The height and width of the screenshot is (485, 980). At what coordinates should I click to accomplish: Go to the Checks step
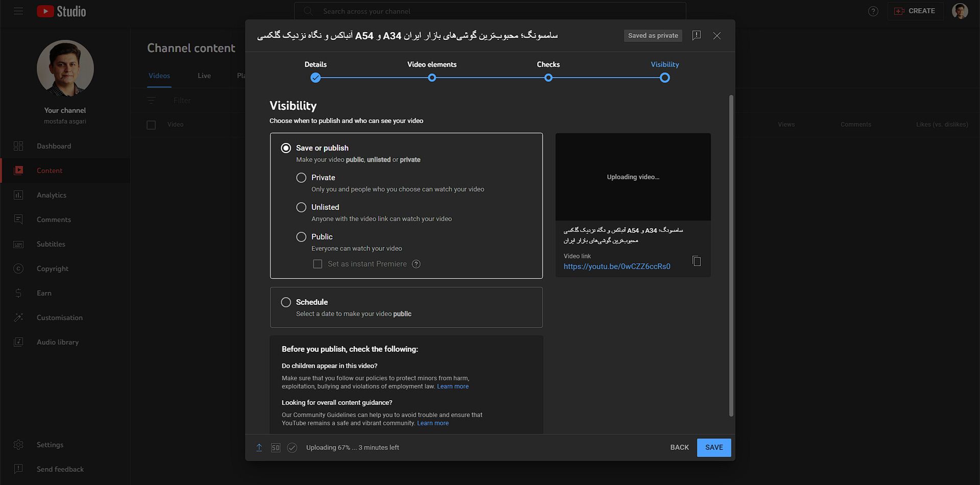tap(548, 71)
